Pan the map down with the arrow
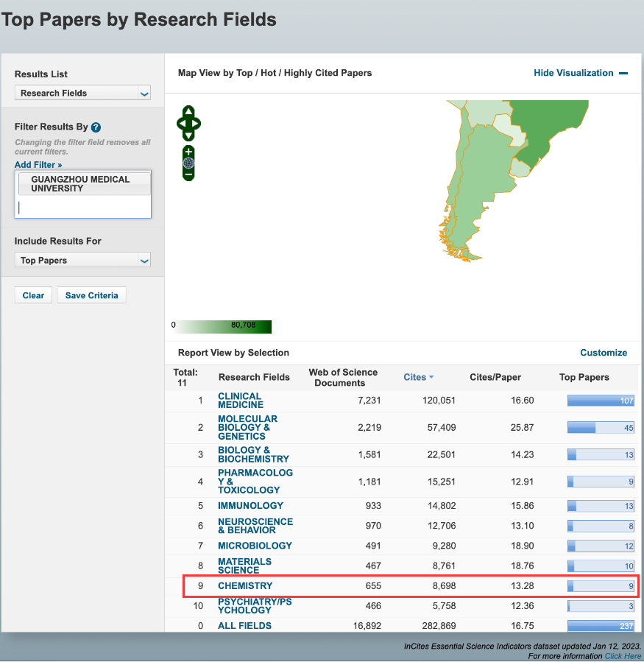This screenshot has width=644, height=662. 188,135
